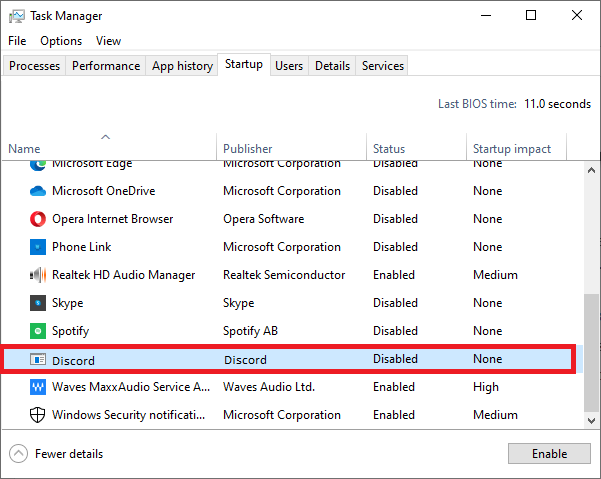Select the Opera Internet Browser entry
This screenshot has height=479, width=601.
coord(113,219)
